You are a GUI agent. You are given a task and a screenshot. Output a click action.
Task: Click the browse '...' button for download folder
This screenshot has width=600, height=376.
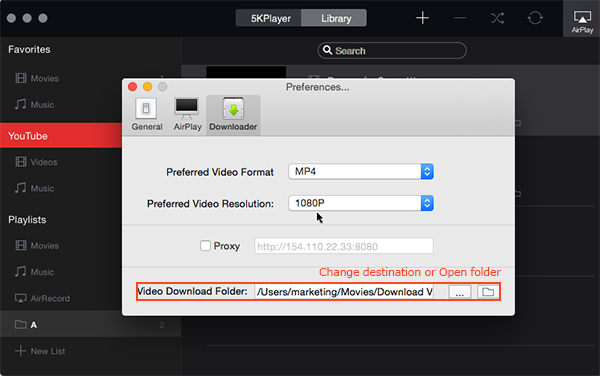click(460, 292)
